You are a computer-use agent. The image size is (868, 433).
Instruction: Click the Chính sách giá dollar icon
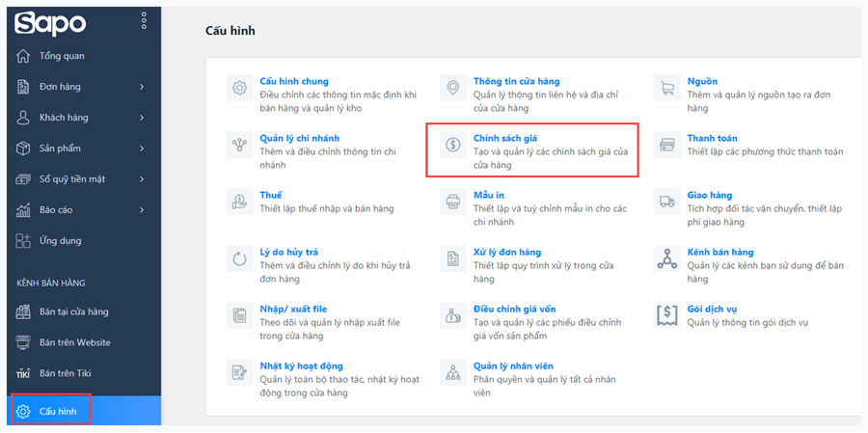coord(453,145)
